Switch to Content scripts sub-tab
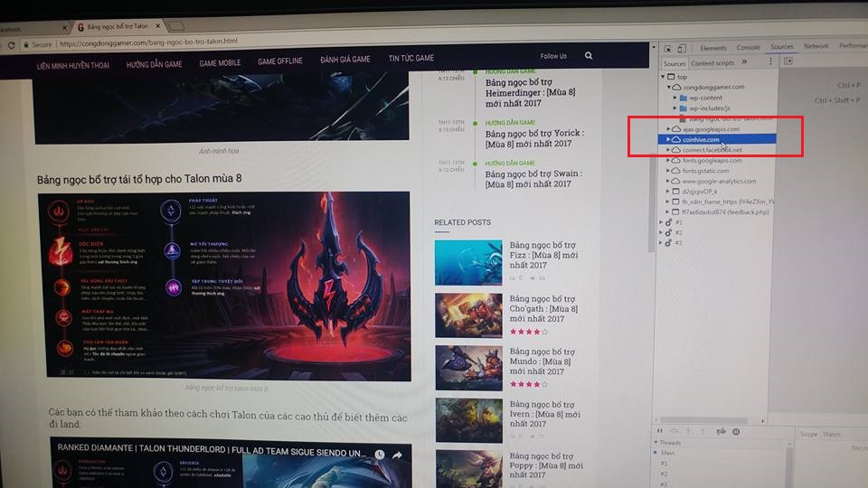 tap(712, 63)
